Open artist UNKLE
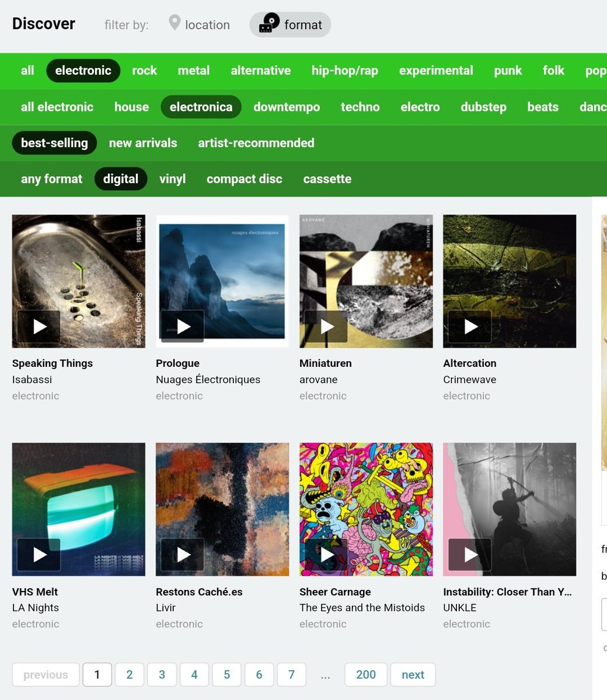 460,608
